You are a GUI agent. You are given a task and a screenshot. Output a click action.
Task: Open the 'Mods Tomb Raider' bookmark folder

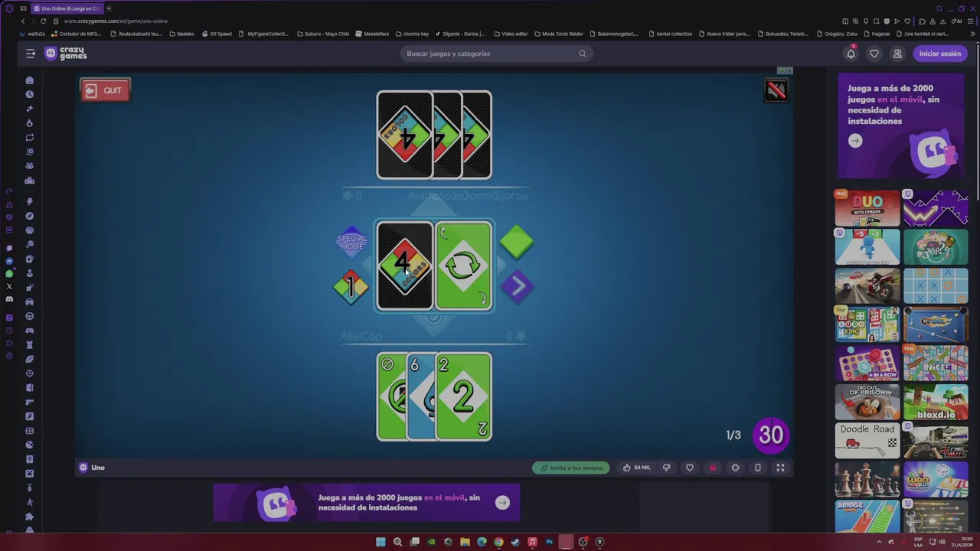pyautogui.click(x=559, y=34)
